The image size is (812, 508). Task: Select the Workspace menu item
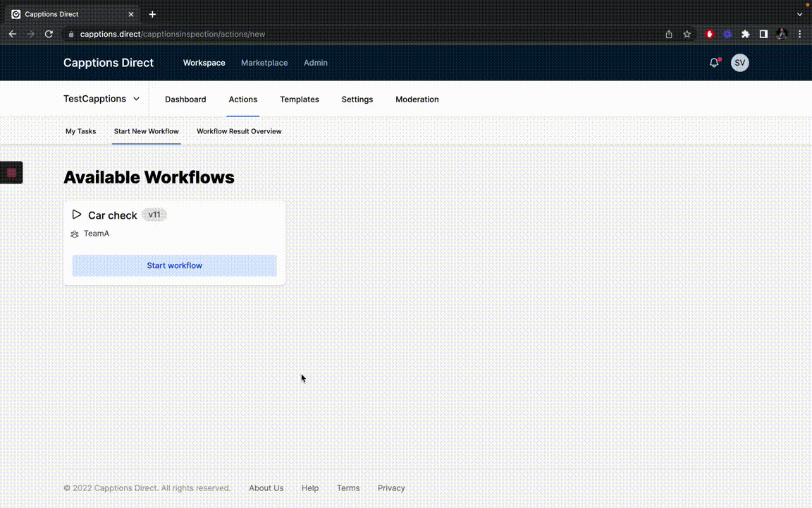pyautogui.click(x=204, y=63)
